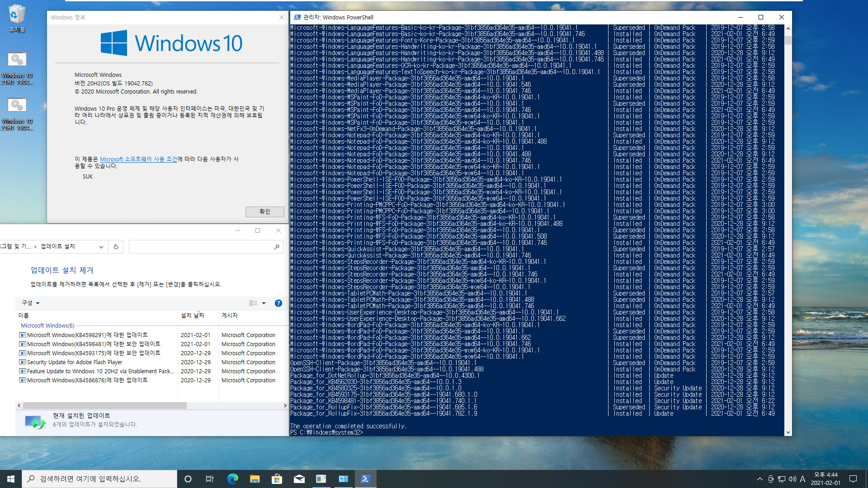Screen dimensions: 868x488
Task: Click the search magnifier icon in updates window
Action: 277,247
